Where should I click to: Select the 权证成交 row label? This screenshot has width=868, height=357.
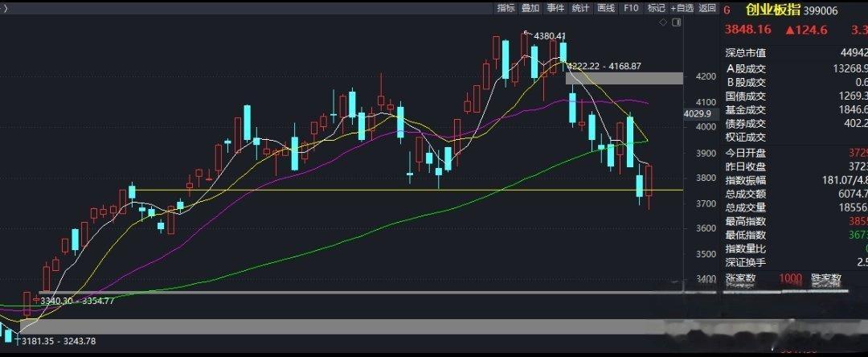746,137
